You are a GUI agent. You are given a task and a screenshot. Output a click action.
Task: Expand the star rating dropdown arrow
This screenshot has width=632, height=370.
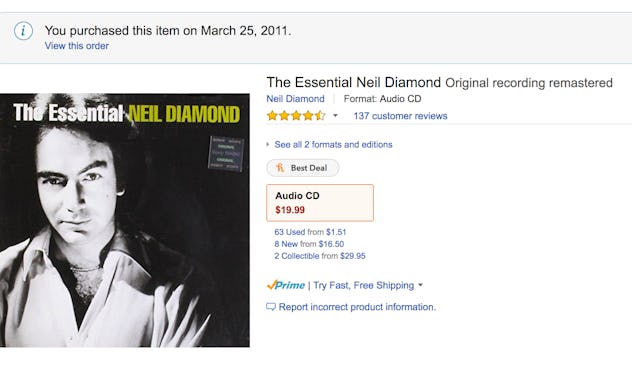335,116
